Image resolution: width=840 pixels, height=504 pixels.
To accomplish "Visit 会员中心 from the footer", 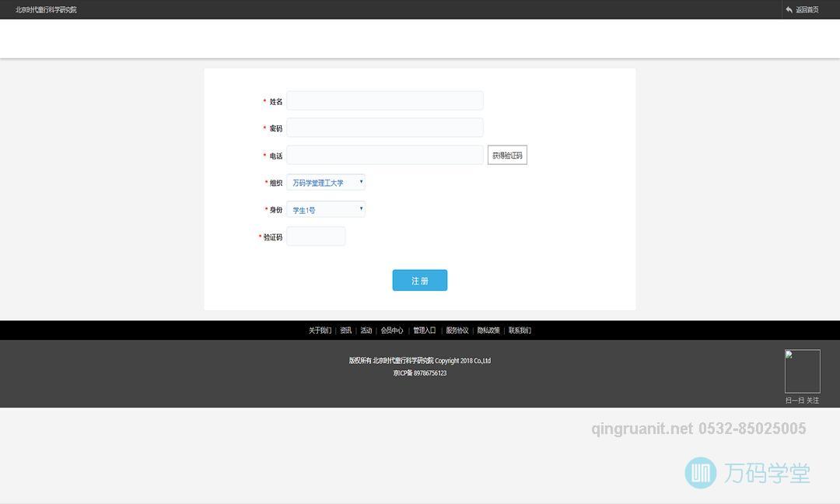I will [392, 331].
